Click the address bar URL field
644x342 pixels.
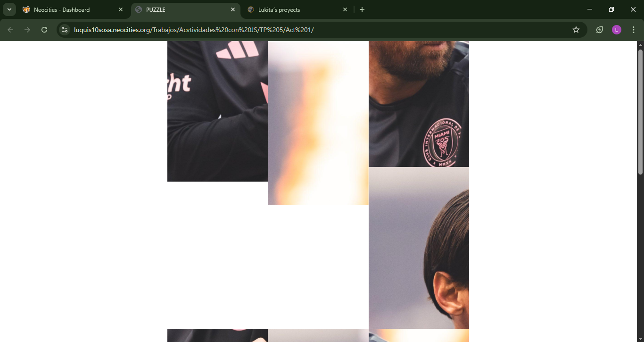click(321, 30)
